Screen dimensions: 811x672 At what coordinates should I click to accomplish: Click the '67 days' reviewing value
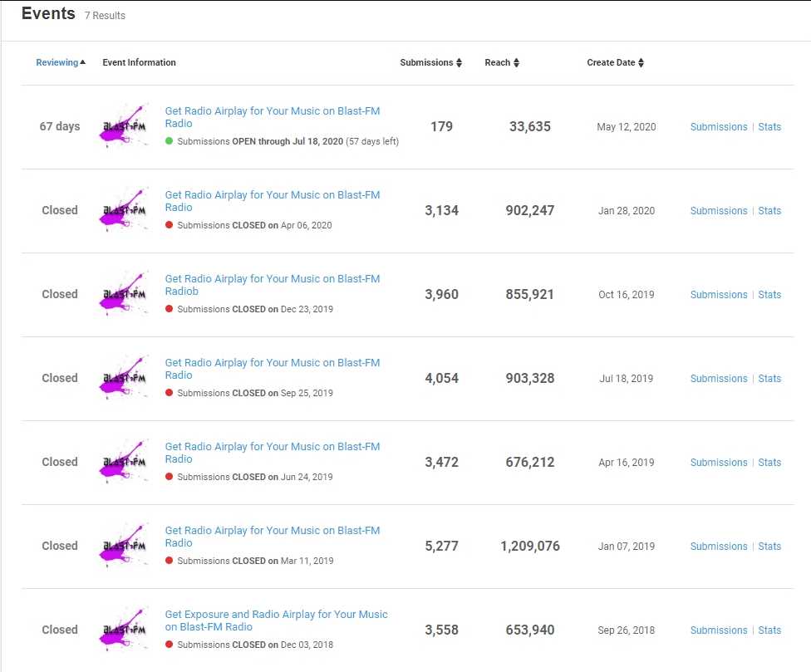click(60, 126)
